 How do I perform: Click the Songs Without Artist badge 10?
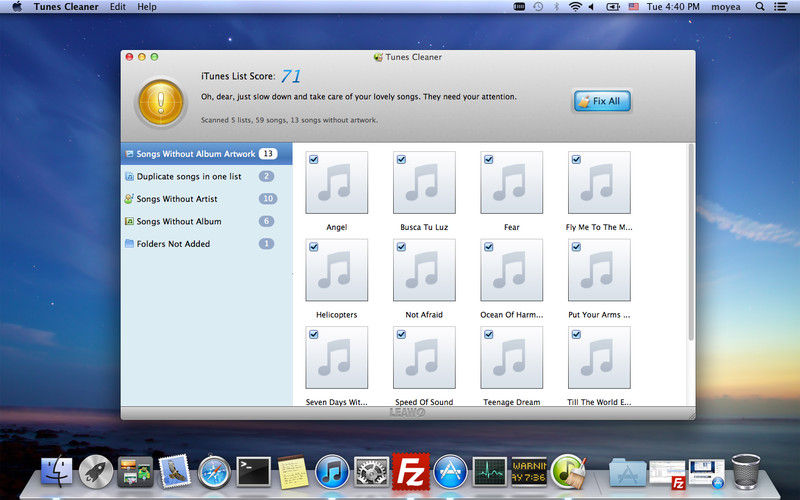pyautogui.click(x=268, y=199)
